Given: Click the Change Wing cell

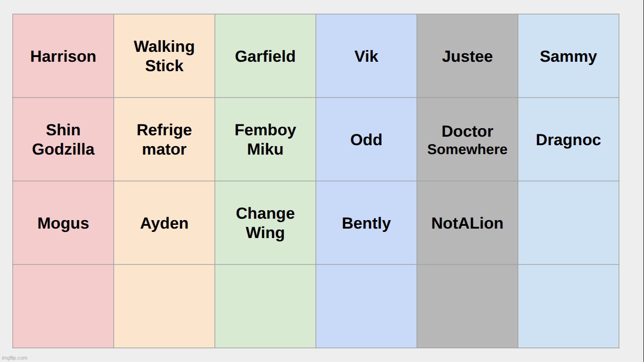Looking at the screenshot, I should (265, 223).
